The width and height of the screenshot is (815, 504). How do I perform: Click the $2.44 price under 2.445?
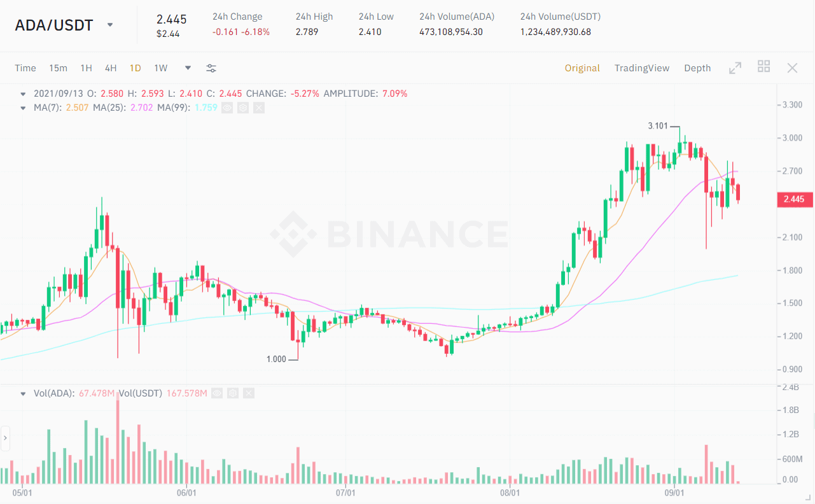[168, 34]
